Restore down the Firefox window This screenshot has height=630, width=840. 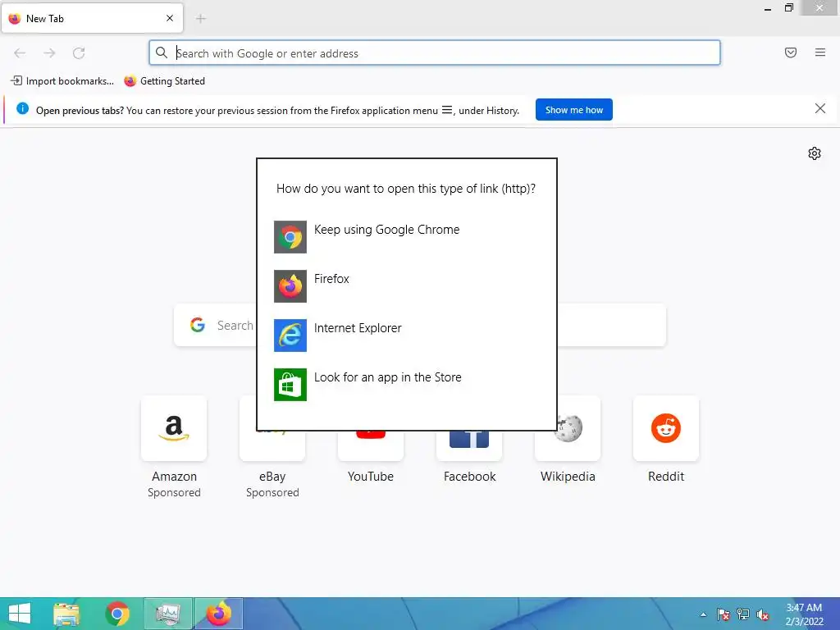pyautogui.click(x=789, y=8)
